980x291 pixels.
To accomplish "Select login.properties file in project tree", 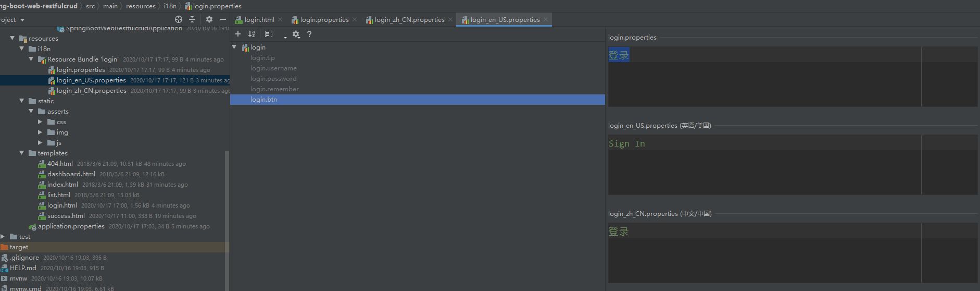I will coord(81,70).
